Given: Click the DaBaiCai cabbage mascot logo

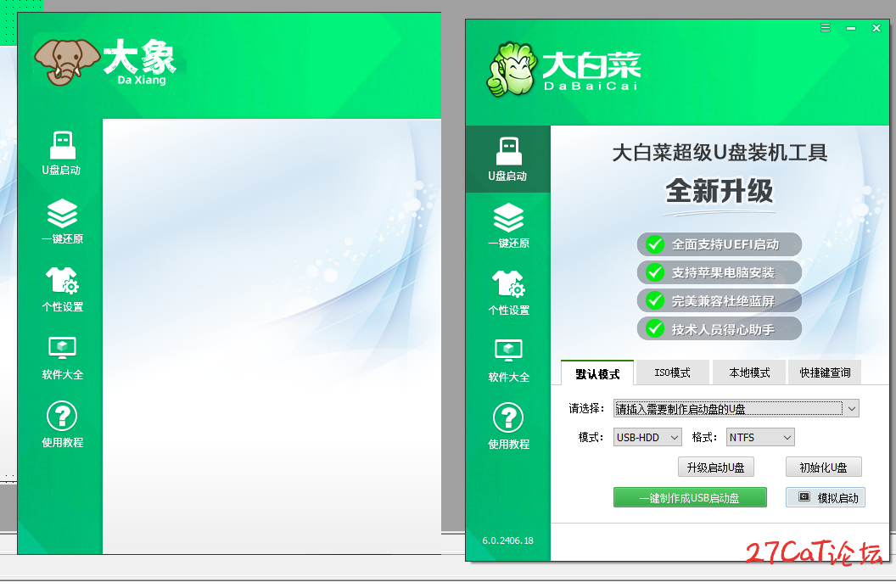Looking at the screenshot, I should 512,69.
